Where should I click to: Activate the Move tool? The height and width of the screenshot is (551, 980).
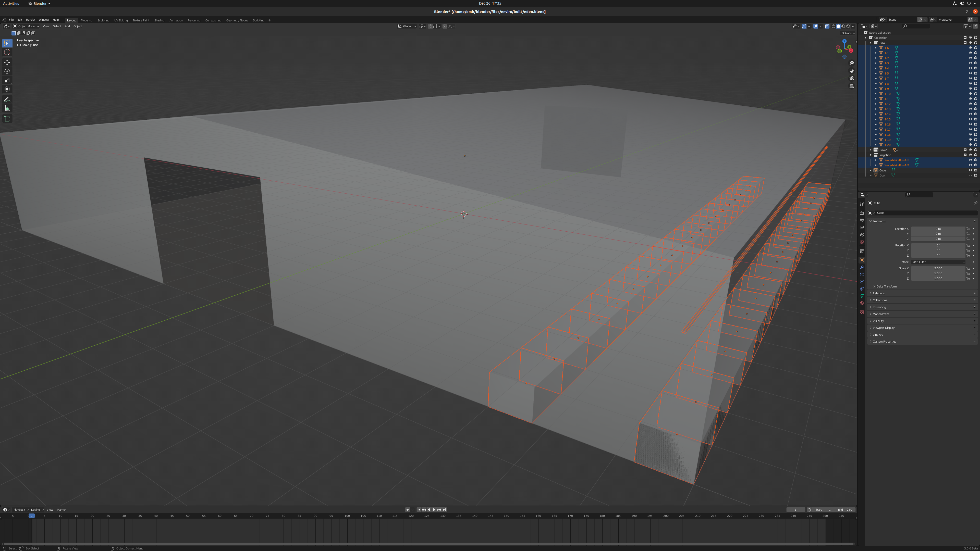[7, 62]
